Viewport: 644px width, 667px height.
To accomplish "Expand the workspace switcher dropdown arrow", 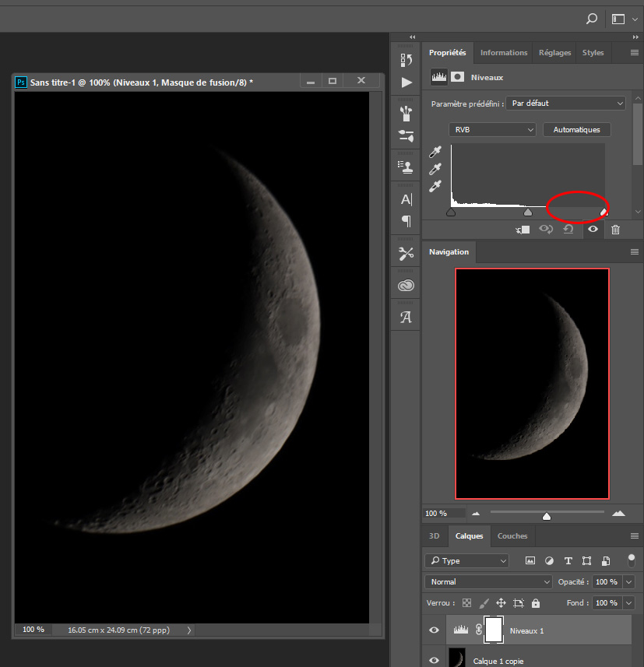I will (635, 19).
